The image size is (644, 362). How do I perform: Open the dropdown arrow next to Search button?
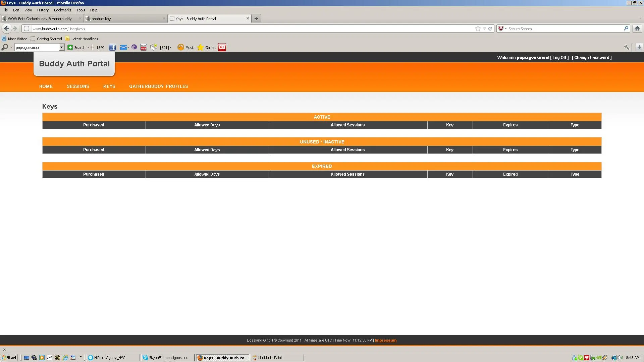coord(89,47)
